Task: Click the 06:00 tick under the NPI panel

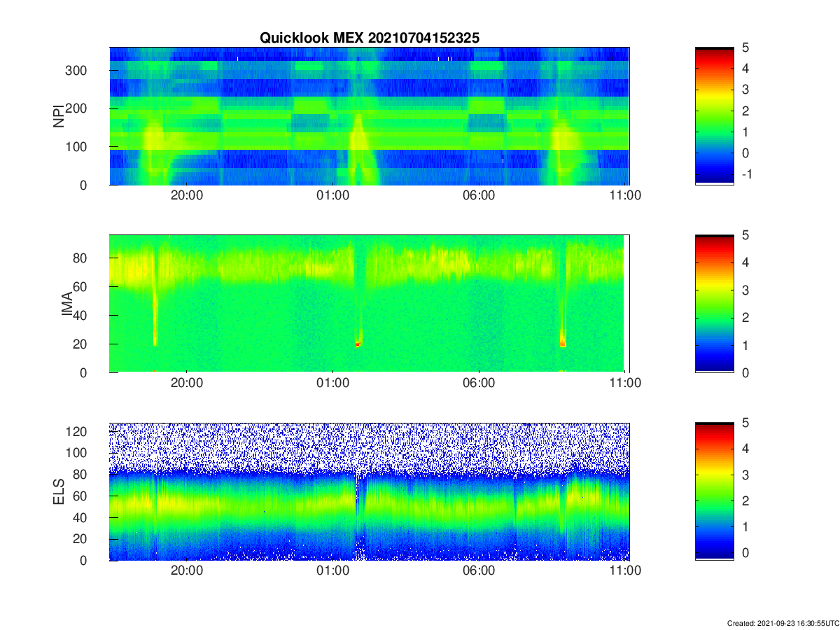Action: pyautogui.click(x=479, y=195)
